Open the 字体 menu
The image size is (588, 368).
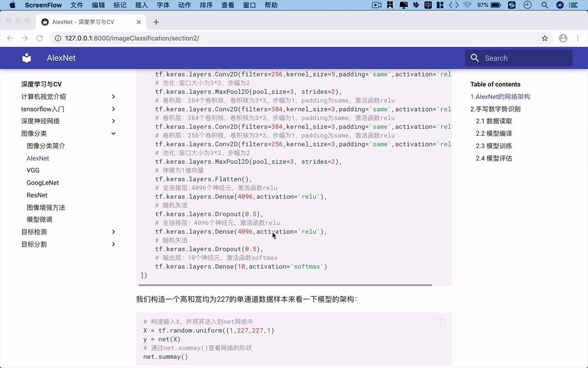(x=163, y=5)
